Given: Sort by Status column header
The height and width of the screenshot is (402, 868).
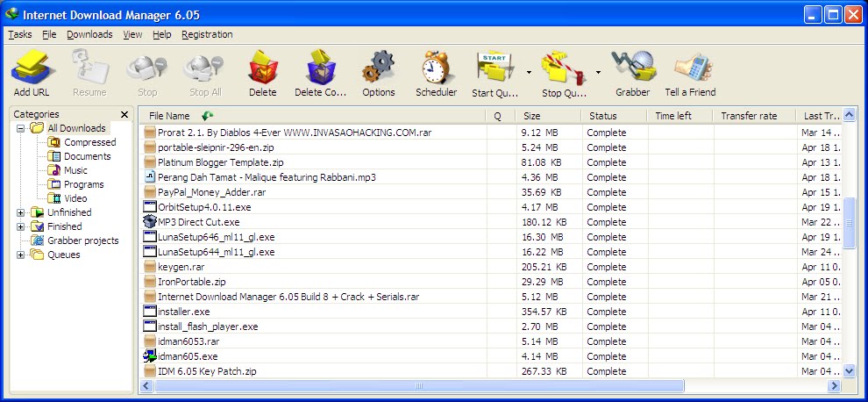Looking at the screenshot, I should [614, 116].
